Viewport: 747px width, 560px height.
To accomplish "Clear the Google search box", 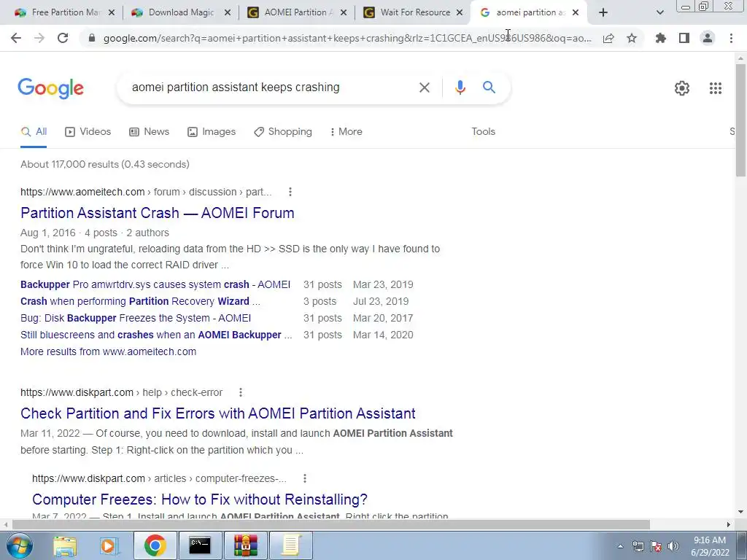I will [x=424, y=87].
